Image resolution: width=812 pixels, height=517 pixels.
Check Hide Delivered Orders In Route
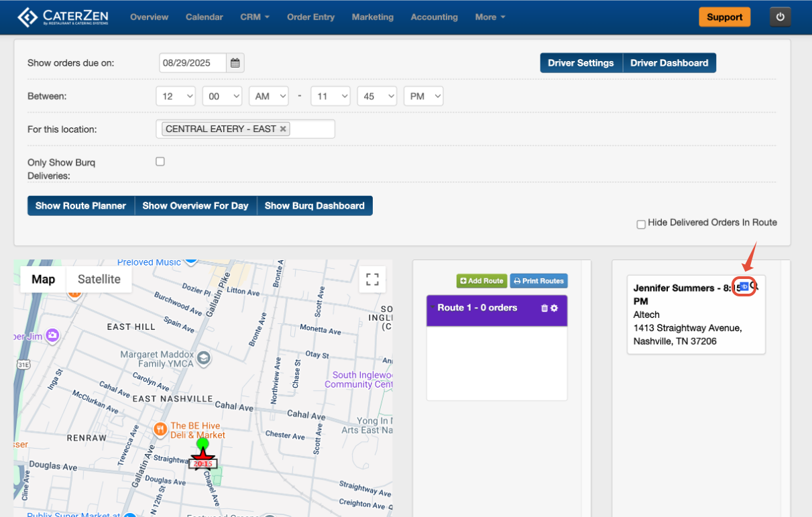pos(641,224)
